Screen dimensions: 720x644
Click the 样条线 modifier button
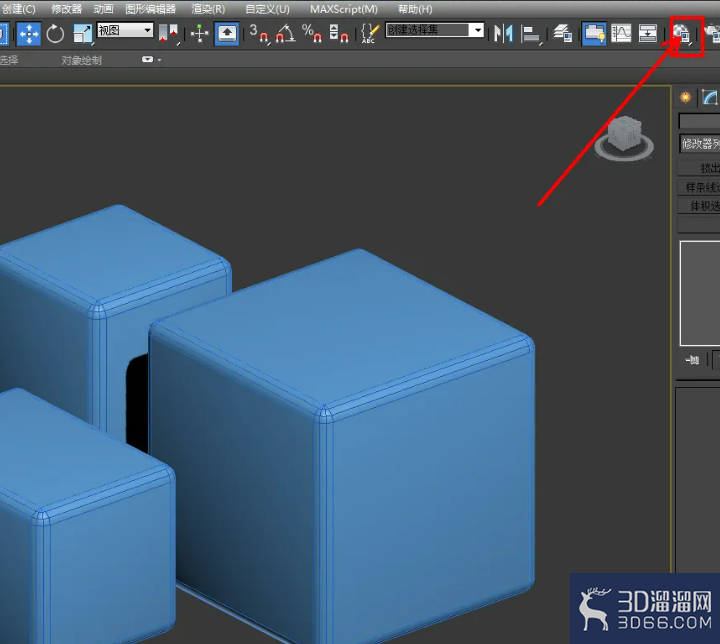[699, 187]
